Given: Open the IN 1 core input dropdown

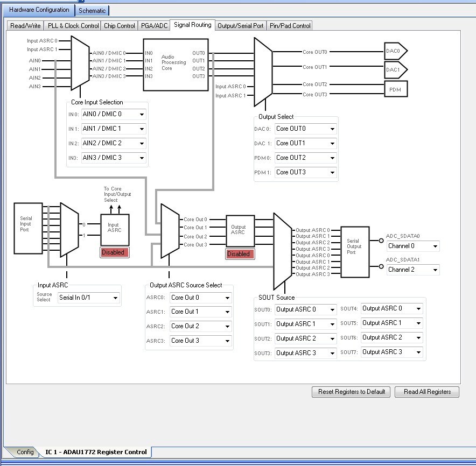Looking at the screenshot, I should [x=114, y=129].
